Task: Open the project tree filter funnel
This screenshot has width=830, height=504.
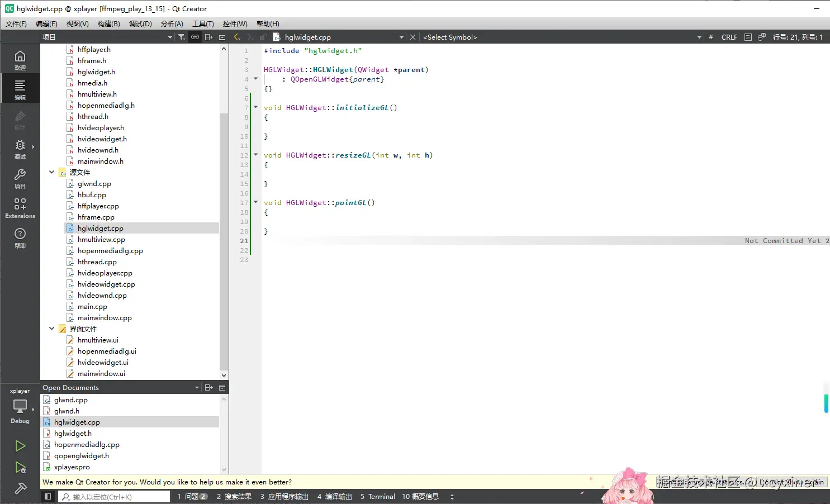Action: (182, 37)
